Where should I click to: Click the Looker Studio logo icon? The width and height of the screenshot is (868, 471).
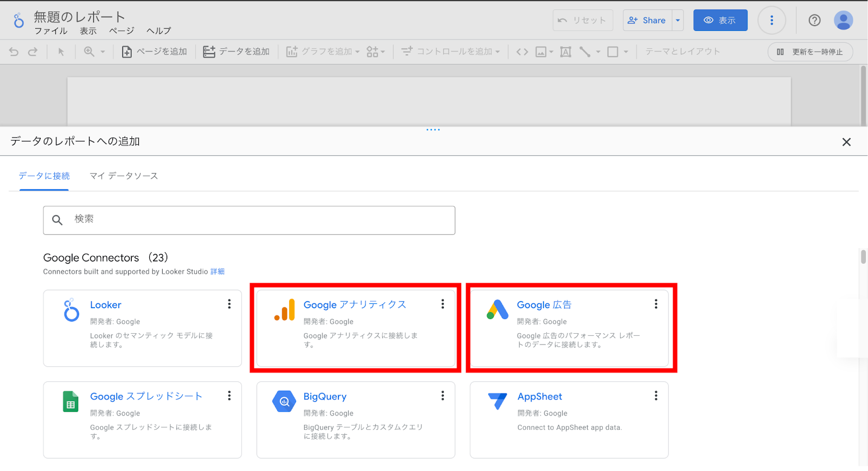tap(18, 21)
